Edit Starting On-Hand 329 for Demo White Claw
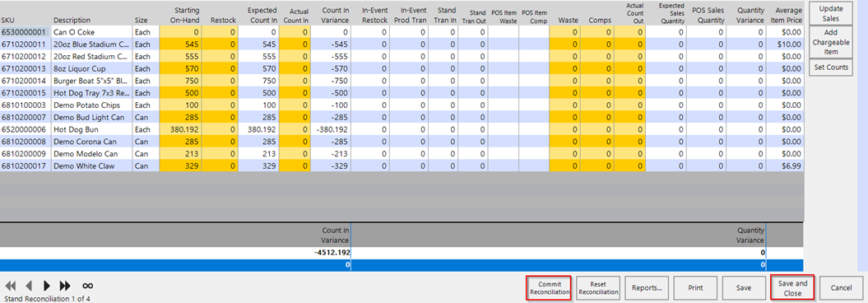Viewport: 868px width, 303px height. pos(180,165)
